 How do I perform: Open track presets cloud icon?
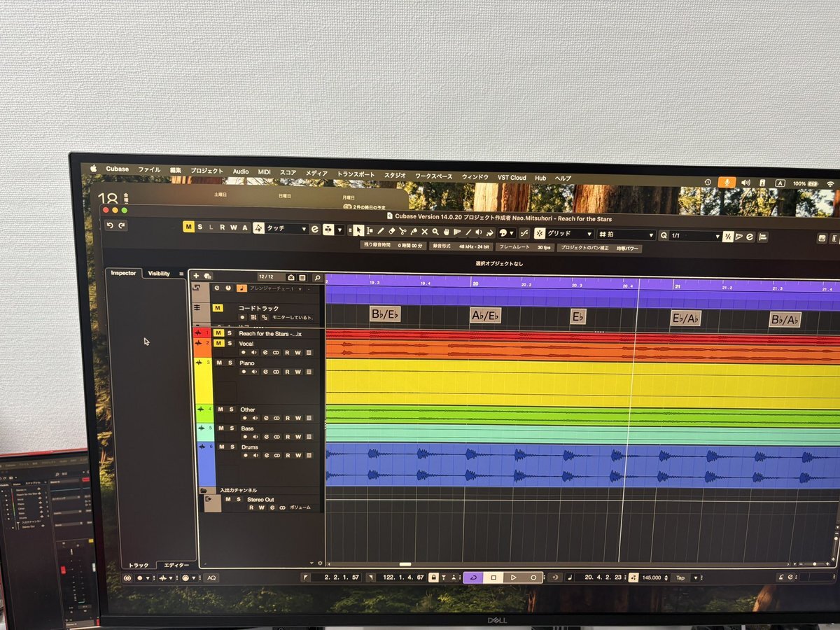coord(208,276)
